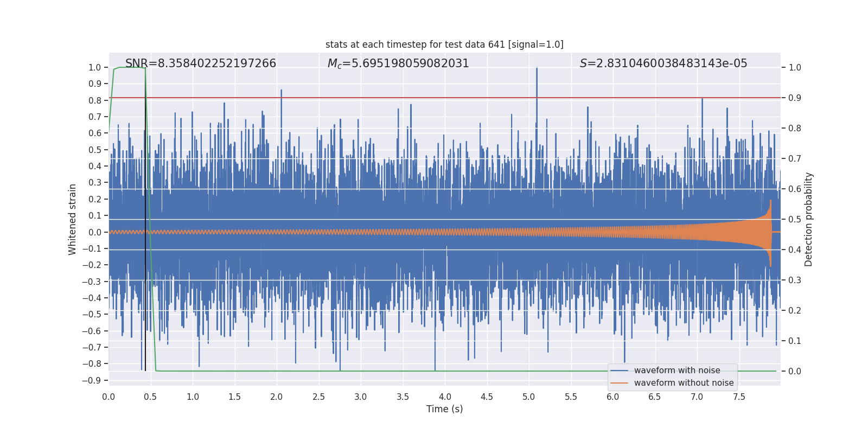Screen dimensions: 868x434
Task: Click the −0.1 tick on Whitened strain axis
Action: click(92, 248)
